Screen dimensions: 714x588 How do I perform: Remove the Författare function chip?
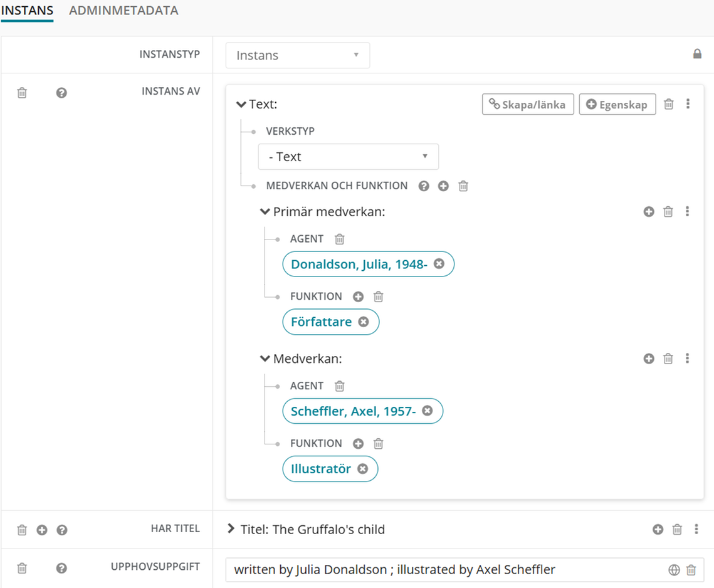(x=364, y=322)
